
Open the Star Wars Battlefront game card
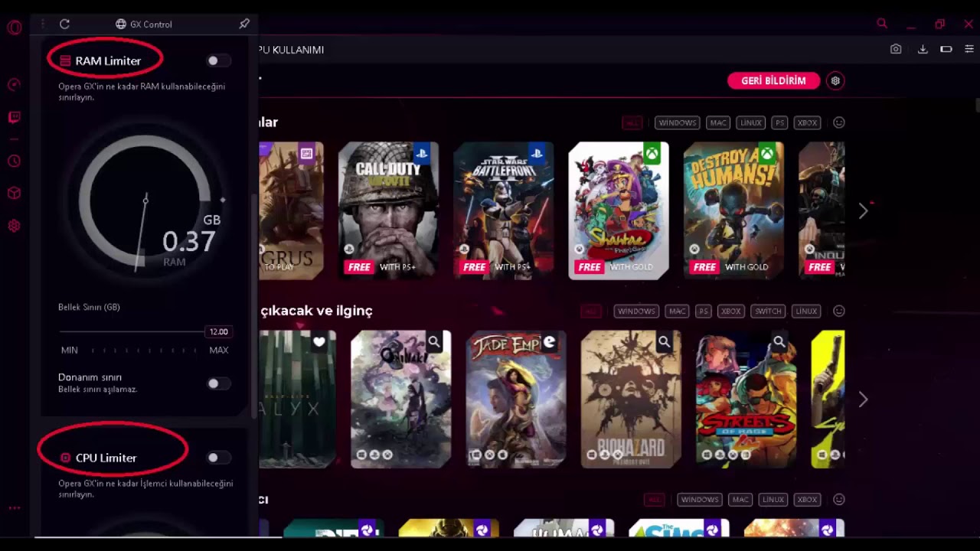coord(504,210)
